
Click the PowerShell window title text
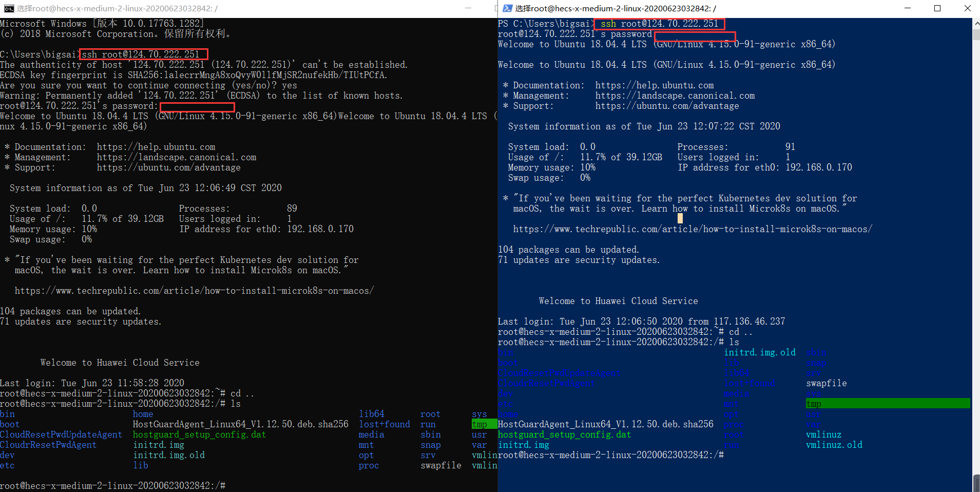616,8
